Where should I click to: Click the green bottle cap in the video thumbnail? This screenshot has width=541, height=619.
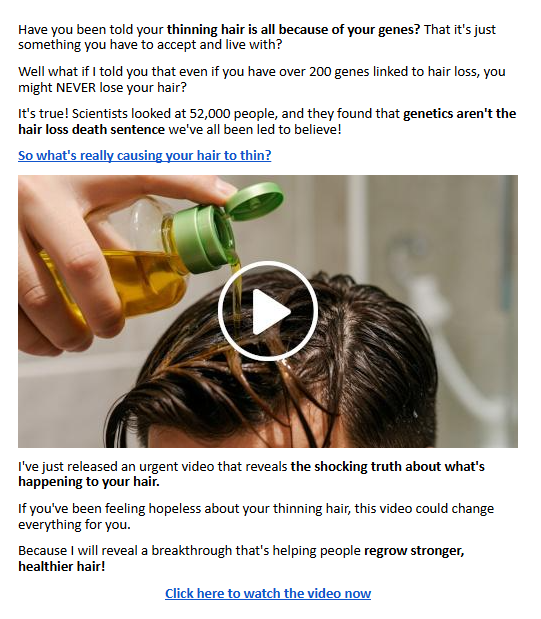pos(229,225)
